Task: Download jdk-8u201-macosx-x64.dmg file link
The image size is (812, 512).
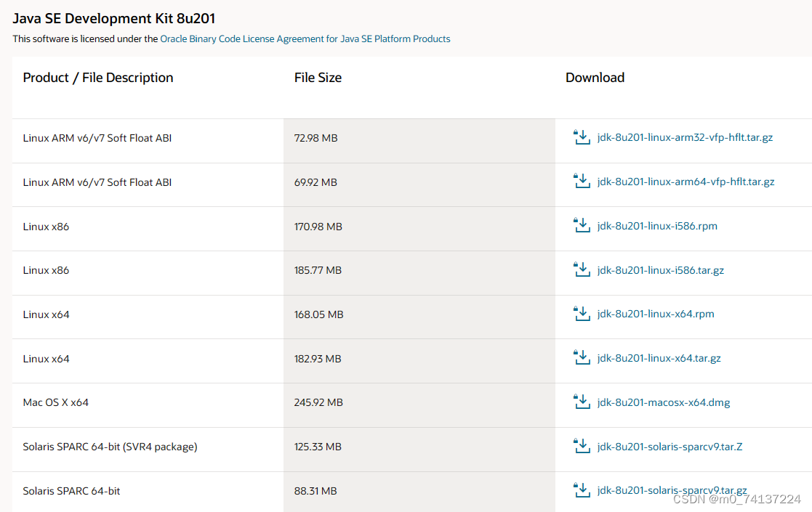Action: click(664, 402)
